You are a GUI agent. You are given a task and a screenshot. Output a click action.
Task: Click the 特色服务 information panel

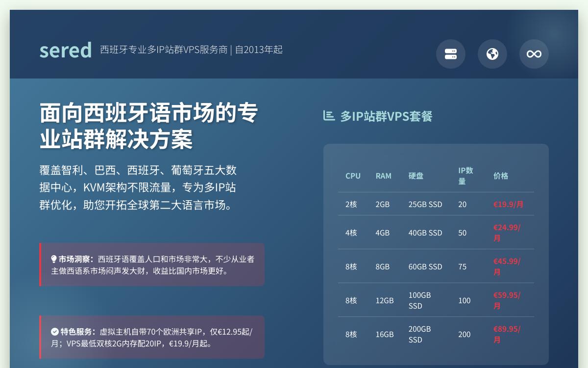click(152, 337)
